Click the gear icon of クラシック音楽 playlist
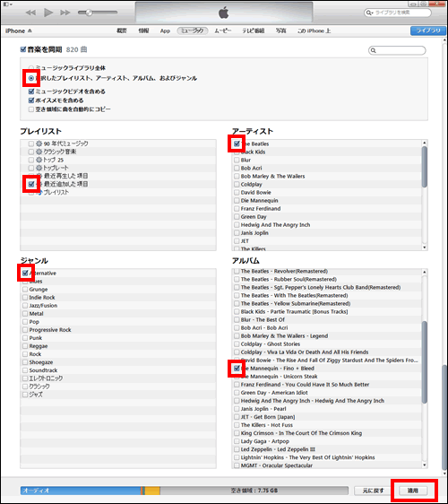 coord(39,152)
